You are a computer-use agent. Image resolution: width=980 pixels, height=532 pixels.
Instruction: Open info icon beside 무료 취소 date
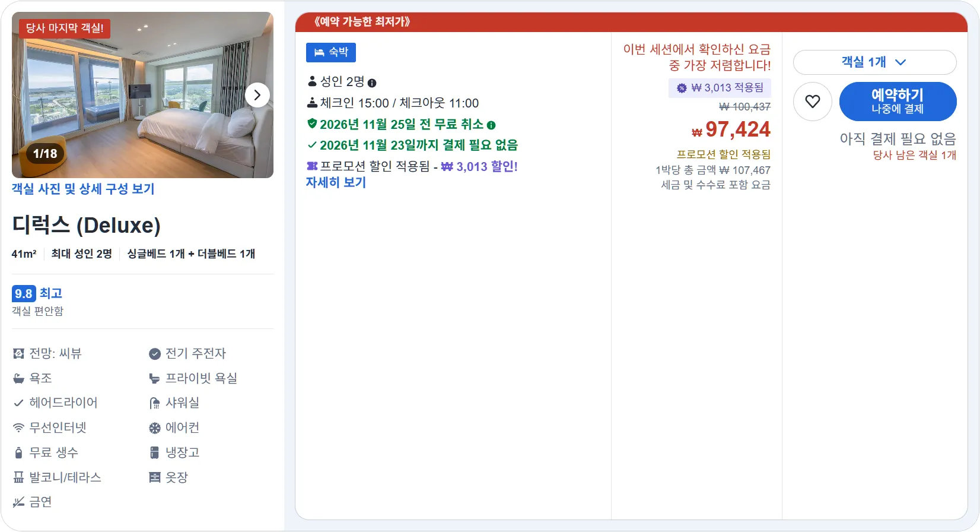click(x=491, y=125)
